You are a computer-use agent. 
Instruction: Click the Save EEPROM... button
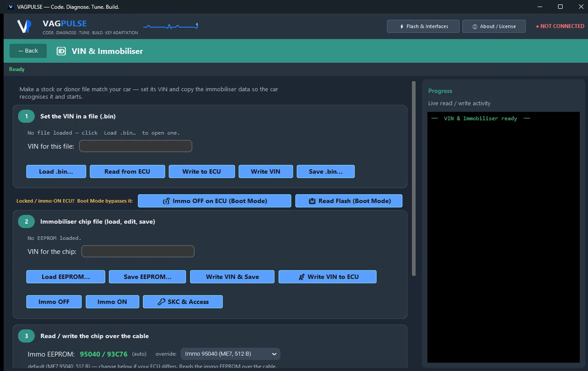click(x=147, y=277)
